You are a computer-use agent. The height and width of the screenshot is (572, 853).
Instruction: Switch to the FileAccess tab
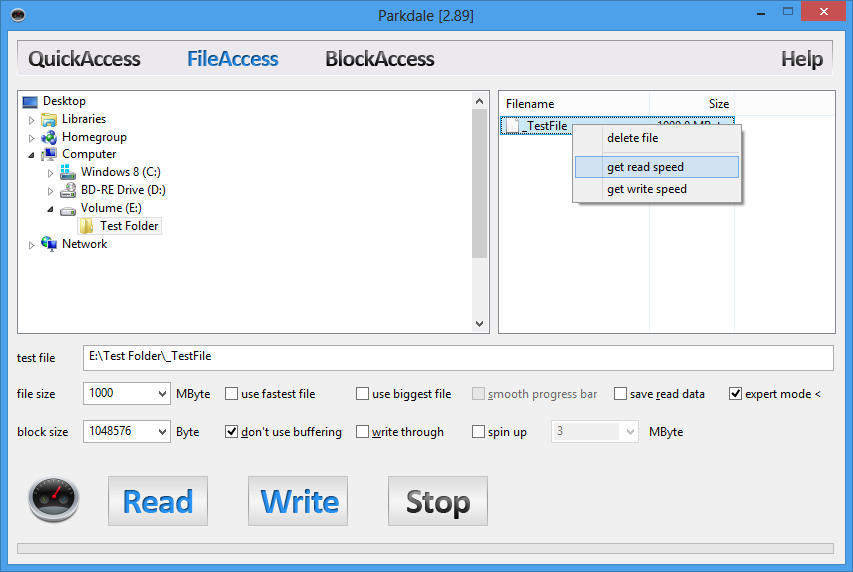click(x=233, y=59)
